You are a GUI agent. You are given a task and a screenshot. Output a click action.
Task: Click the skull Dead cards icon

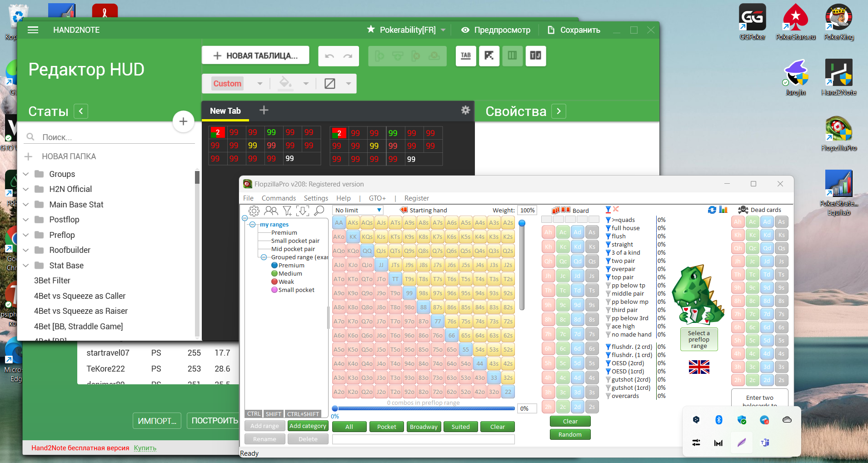point(743,210)
